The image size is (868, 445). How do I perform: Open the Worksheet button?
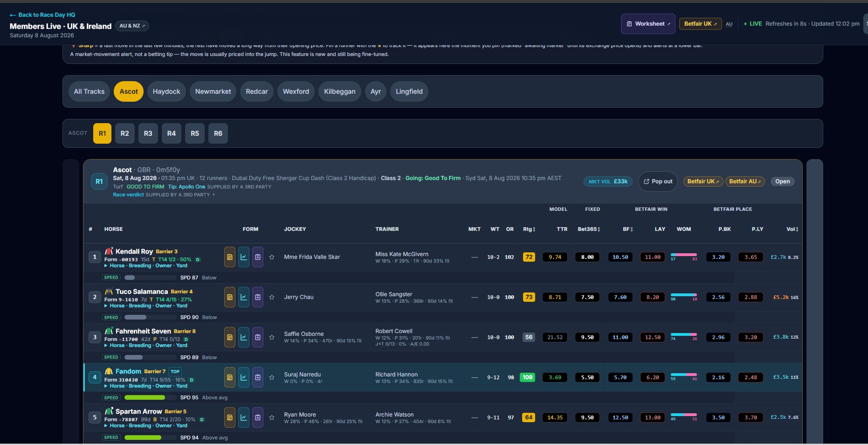[x=648, y=24]
